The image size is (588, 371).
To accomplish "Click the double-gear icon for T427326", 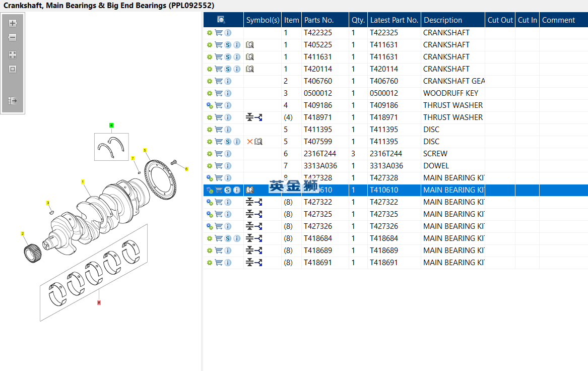I will [x=210, y=226].
